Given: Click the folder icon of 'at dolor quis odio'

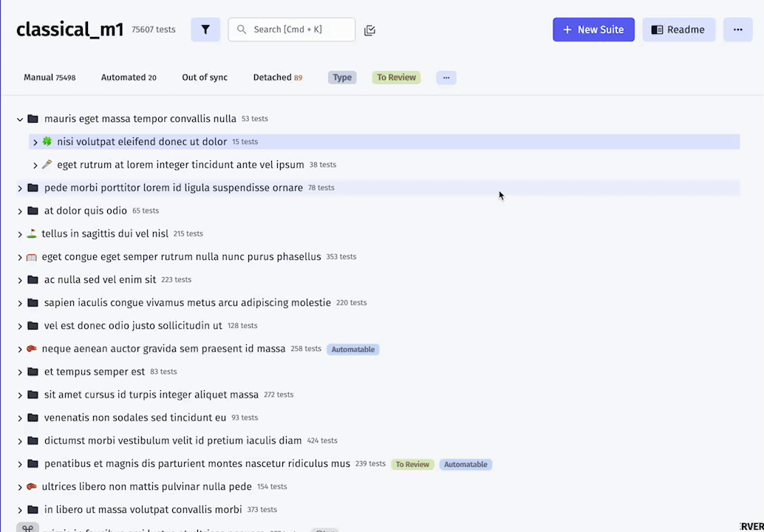Looking at the screenshot, I should [33, 211].
